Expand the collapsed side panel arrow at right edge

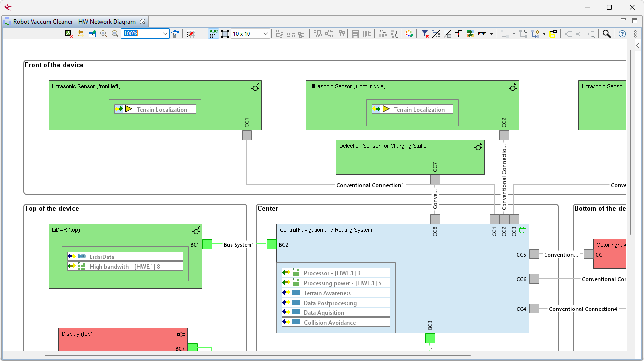tap(638, 46)
